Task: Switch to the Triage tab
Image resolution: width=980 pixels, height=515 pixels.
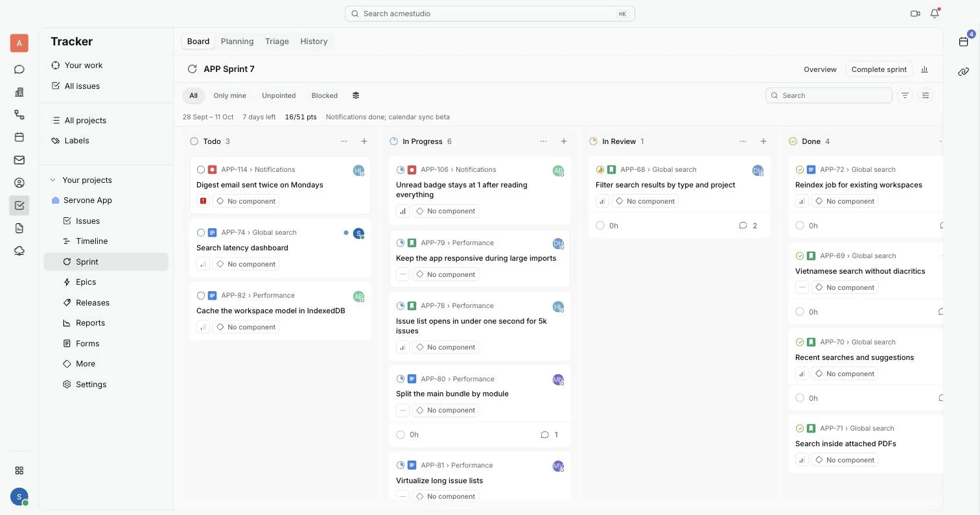Action: [x=277, y=42]
